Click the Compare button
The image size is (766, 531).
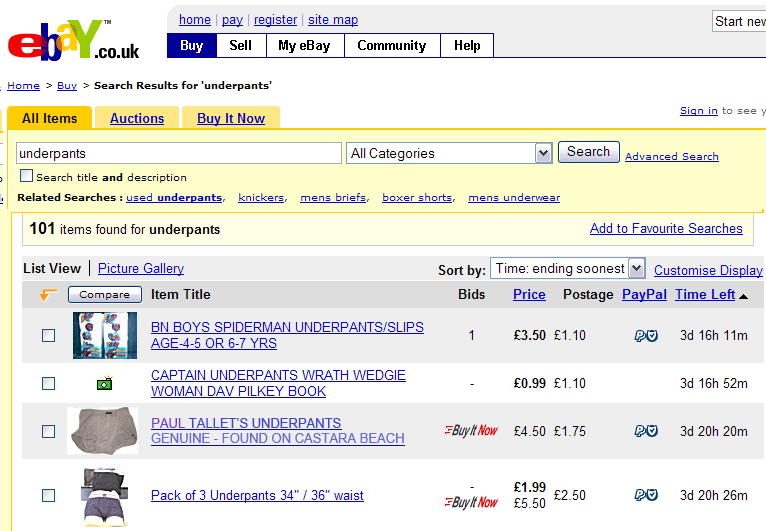click(105, 295)
